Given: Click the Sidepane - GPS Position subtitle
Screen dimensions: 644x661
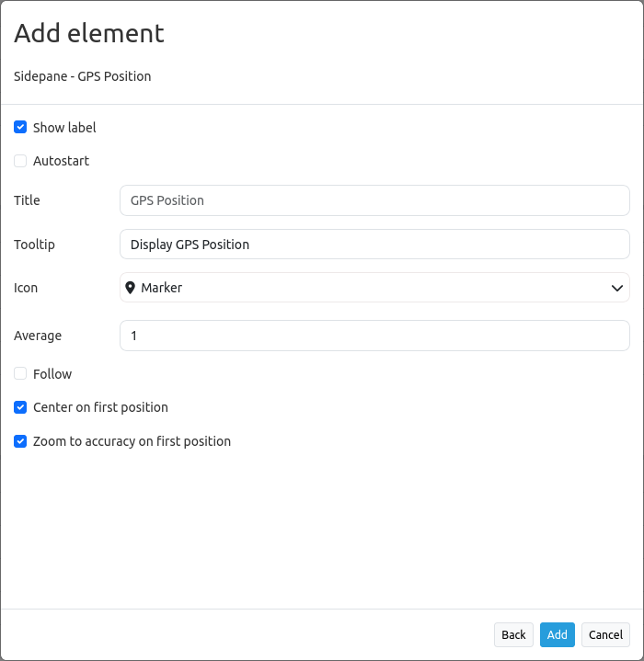Looking at the screenshot, I should (83, 76).
